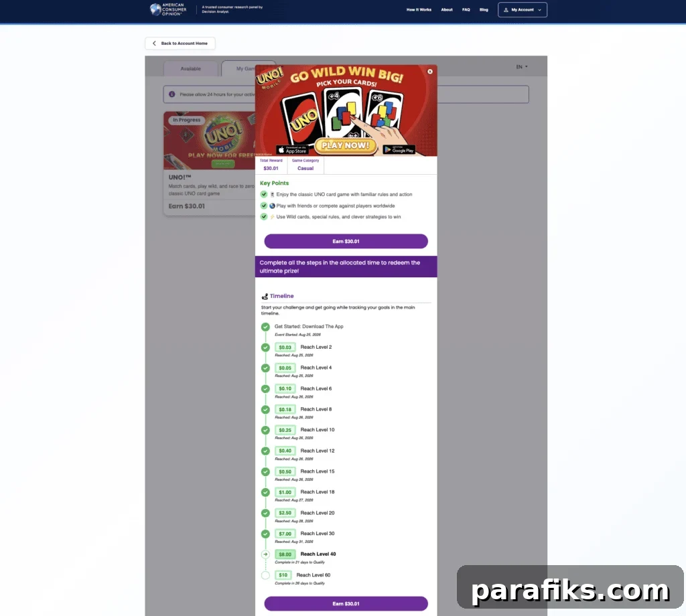This screenshot has height=616, width=686.
Task: Click the Reach Level 60 label
Action: tap(314, 575)
